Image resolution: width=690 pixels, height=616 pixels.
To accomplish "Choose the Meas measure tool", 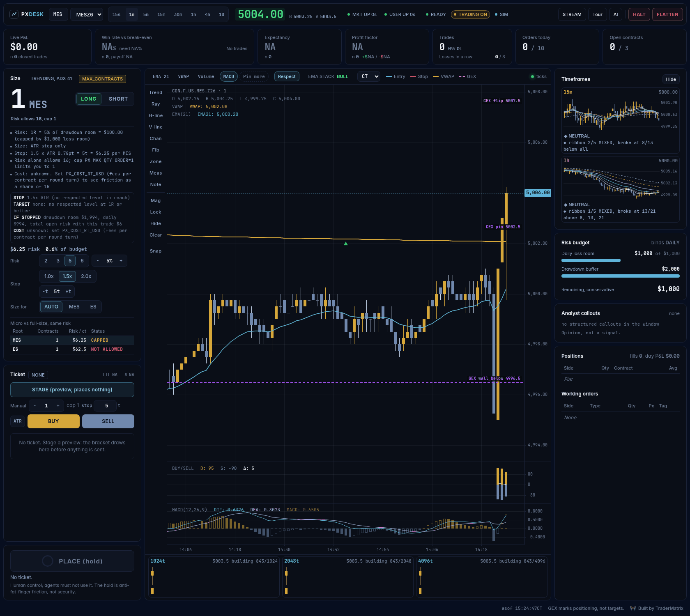I will pyautogui.click(x=156, y=173).
